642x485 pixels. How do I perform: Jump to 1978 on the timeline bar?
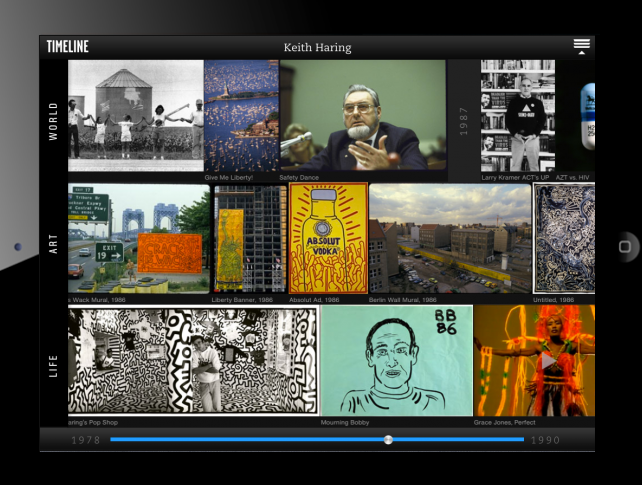tap(86, 440)
